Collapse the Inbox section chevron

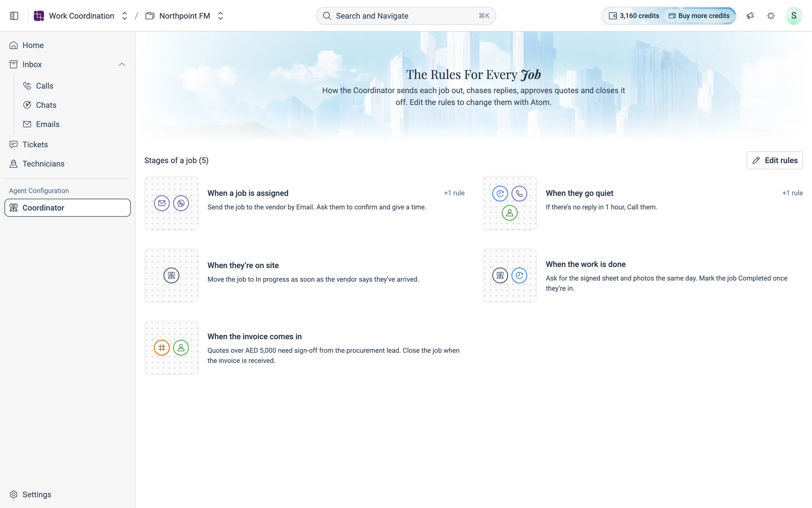(x=122, y=64)
